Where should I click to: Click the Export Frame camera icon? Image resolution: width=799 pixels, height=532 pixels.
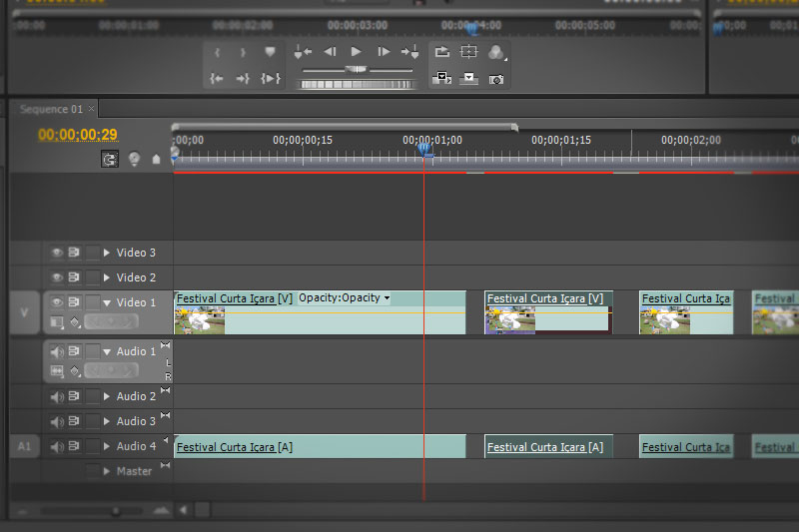pos(495,79)
